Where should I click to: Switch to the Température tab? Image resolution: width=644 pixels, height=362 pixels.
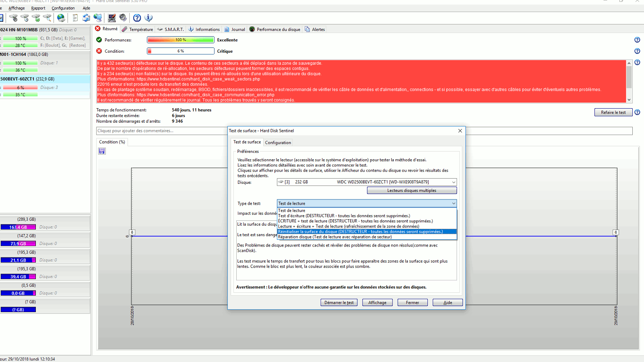coord(137,29)
